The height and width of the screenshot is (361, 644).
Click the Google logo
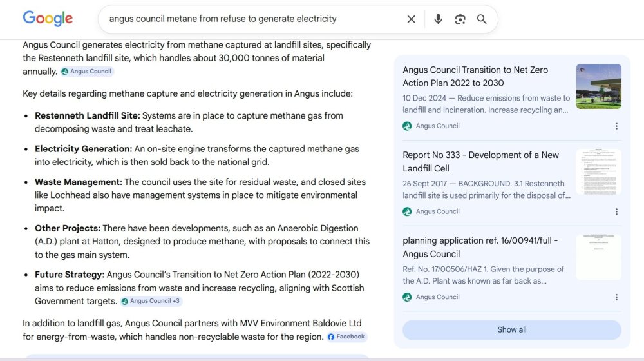point(48,19)
